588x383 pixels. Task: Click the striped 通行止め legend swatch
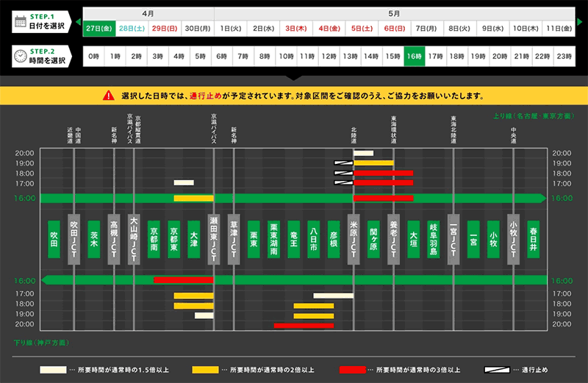[x=497, y=370]
